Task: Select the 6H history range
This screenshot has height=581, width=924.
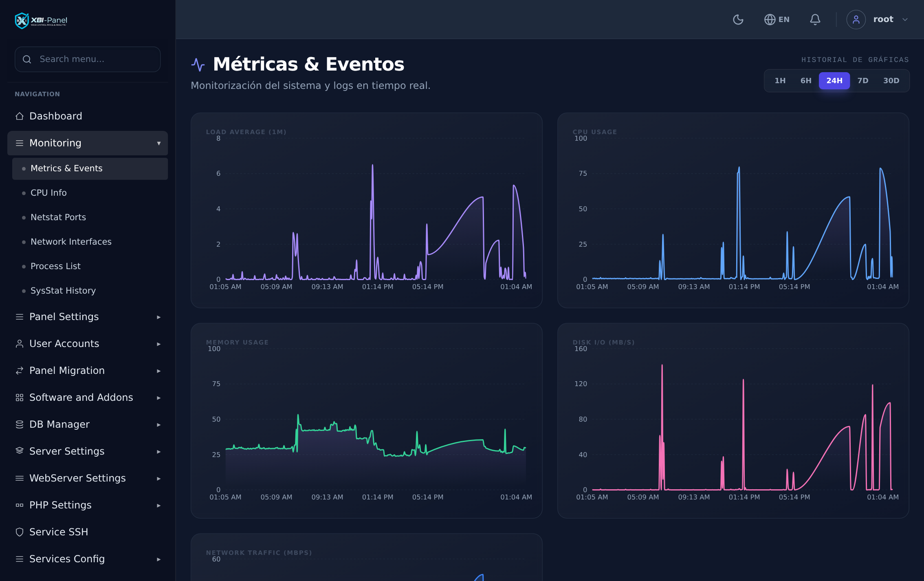Action: [x=805, y=81]
